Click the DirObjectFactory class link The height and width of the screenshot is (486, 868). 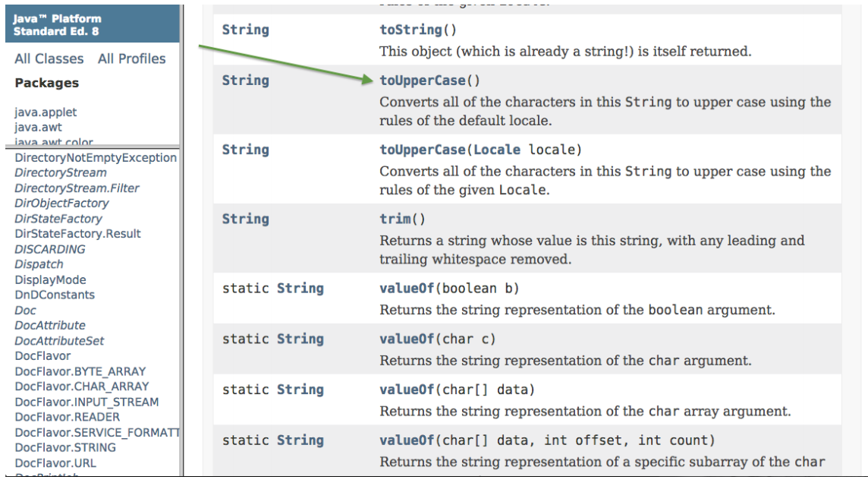[61, 204]
